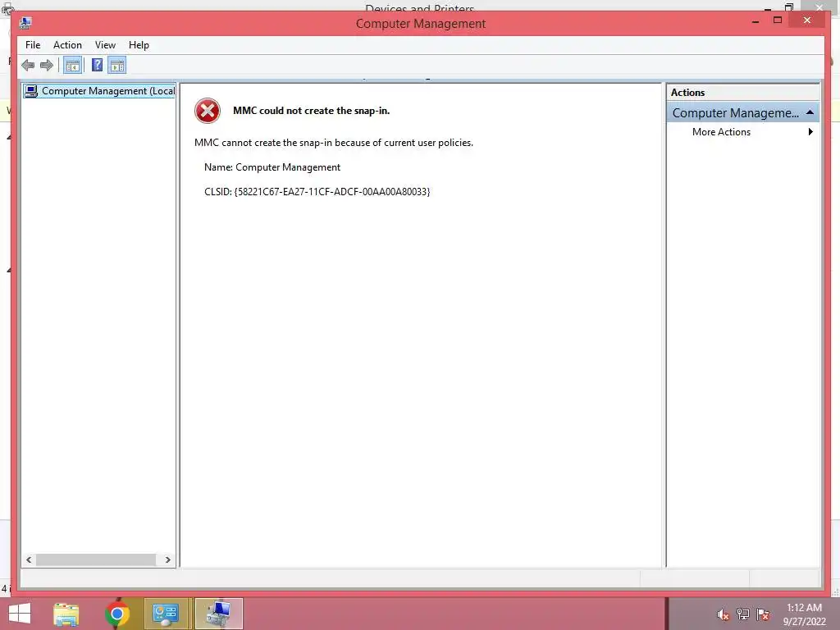Open File Explorer from the taskbar
This screenshot has width=840, height=630.
[x=66, y=614]
